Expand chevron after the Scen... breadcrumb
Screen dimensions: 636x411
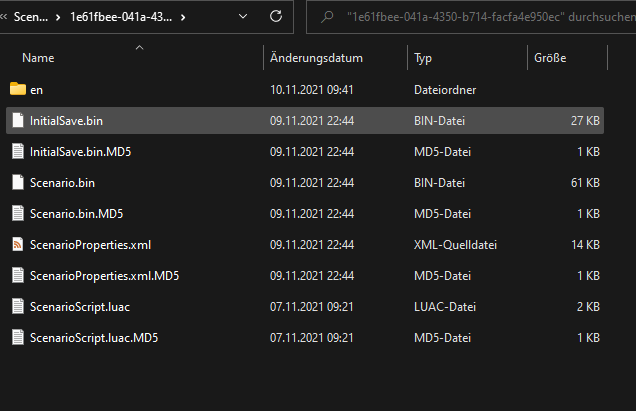56,17
